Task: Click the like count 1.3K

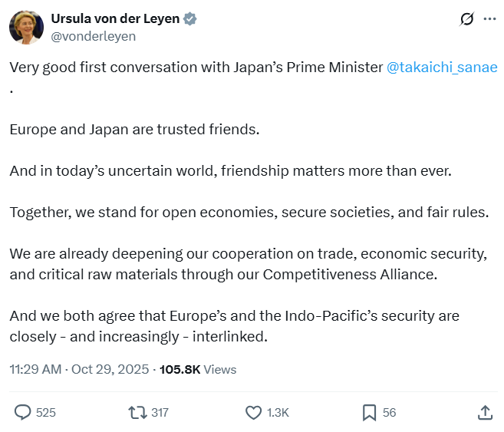Action: click(278, 413)
